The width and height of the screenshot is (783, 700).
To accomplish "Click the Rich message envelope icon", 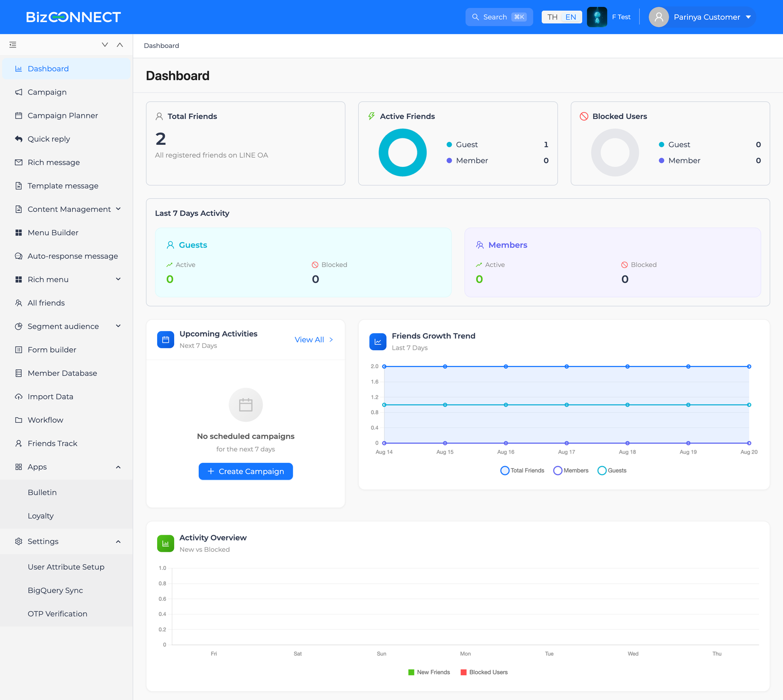I will (x=19, y=162).
